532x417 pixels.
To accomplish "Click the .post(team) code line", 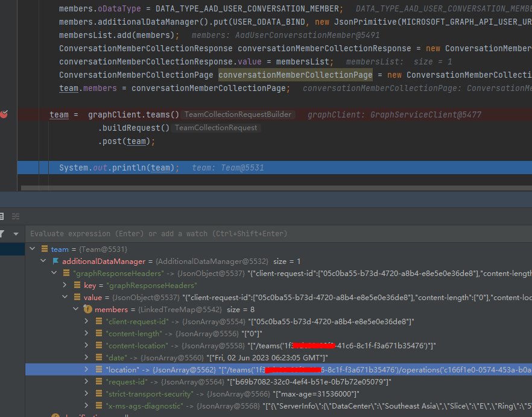I will tap(127, 142).
